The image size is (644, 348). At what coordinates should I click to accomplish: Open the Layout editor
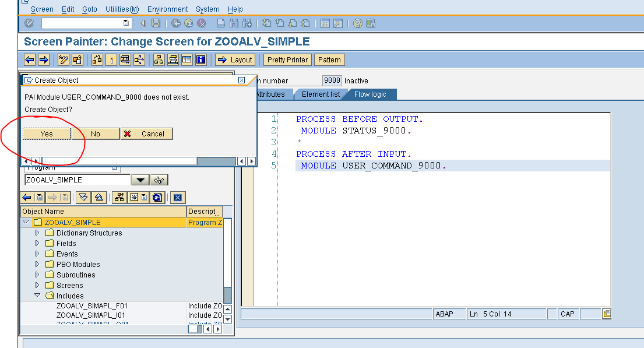click(x=235, y=59)
